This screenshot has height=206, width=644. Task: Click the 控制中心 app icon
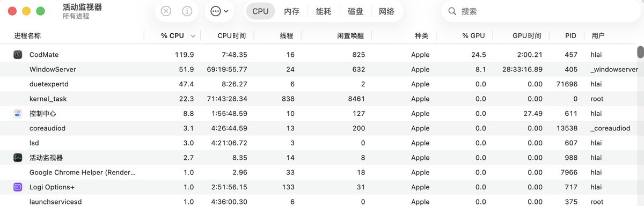tap(18, 114)
